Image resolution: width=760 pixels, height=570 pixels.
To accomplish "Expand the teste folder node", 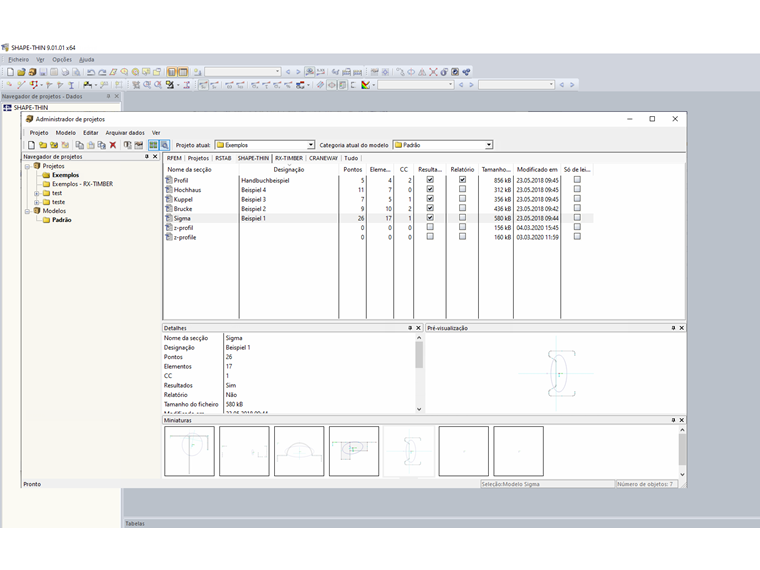I will coord(36,202).
